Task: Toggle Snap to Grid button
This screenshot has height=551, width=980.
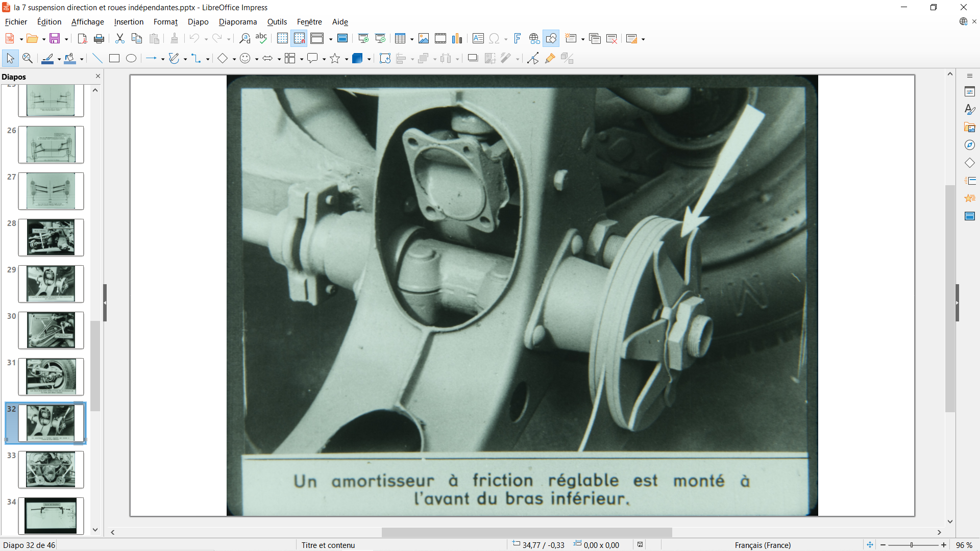Action: click(299, 39)
